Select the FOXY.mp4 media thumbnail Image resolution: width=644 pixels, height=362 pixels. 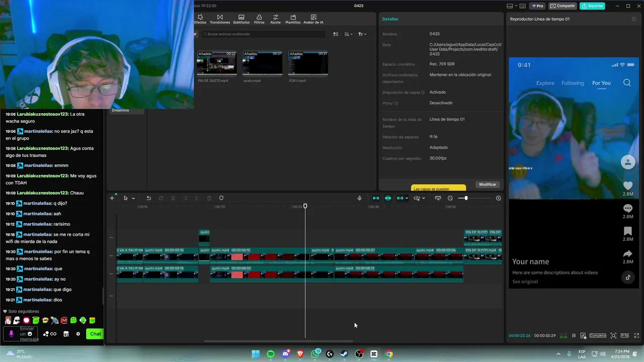click(x=308, y=63)
